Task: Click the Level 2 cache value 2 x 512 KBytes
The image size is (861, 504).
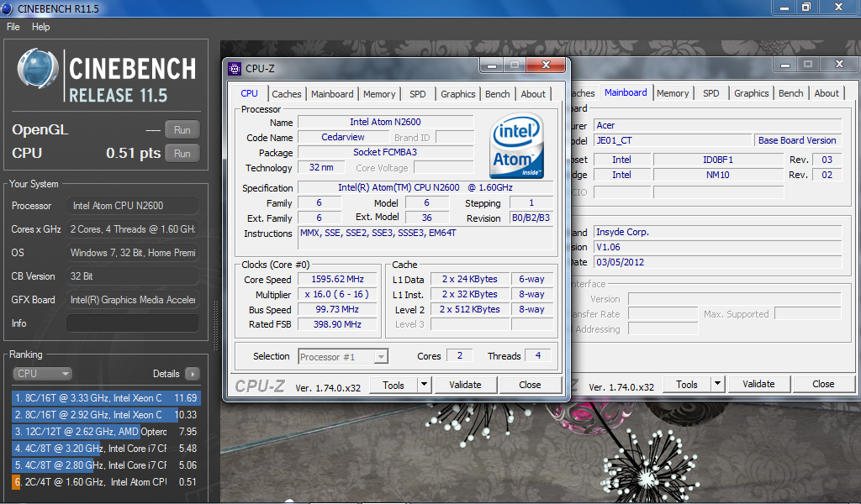Action: pyautogui.click(x=469, y=309)
